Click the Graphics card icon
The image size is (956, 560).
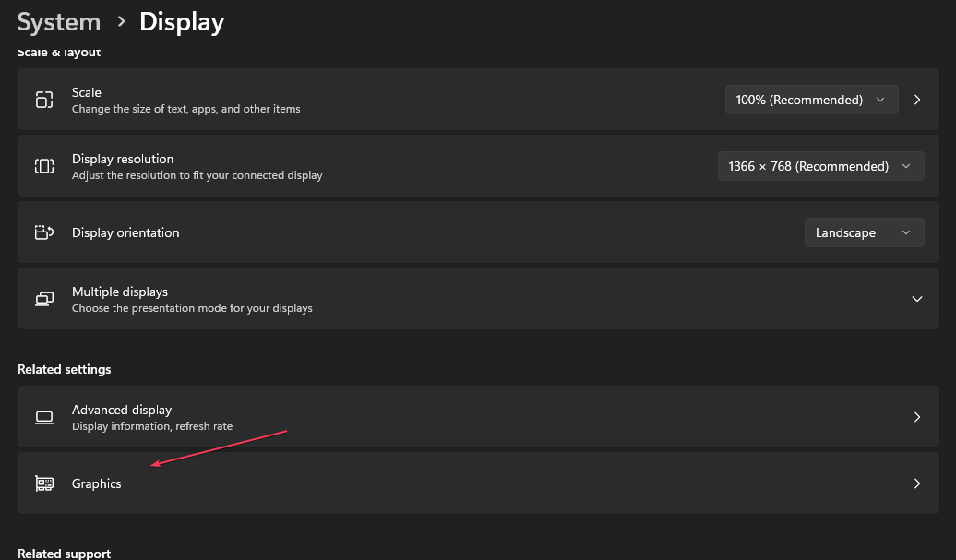pos(44,483)
